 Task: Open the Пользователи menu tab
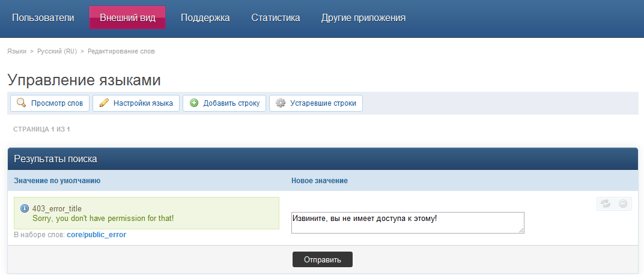click(43, 17)
